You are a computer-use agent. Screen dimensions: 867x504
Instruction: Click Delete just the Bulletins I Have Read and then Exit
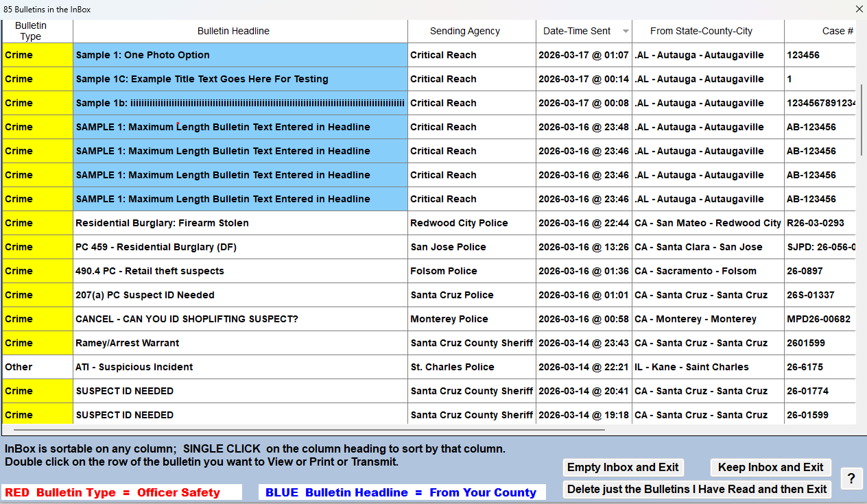click(x=697, y=490)
